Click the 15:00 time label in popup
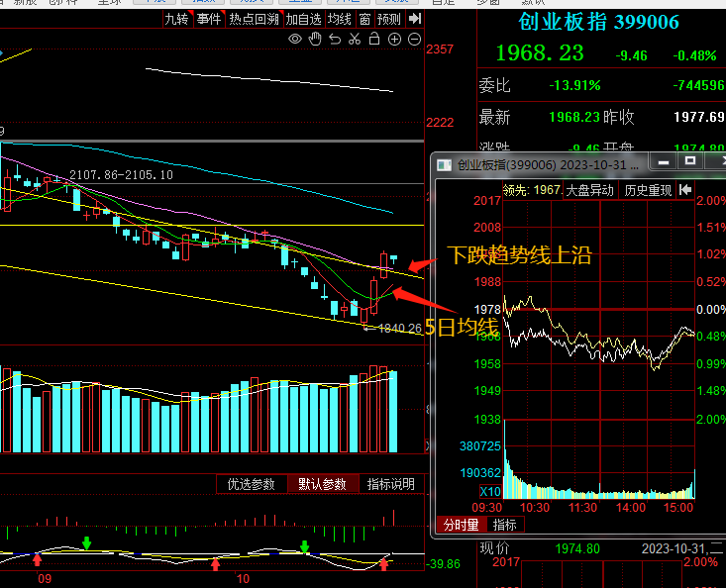Viewport: 726px width, 588px height. pyautogui.click(x=678, y=508)
